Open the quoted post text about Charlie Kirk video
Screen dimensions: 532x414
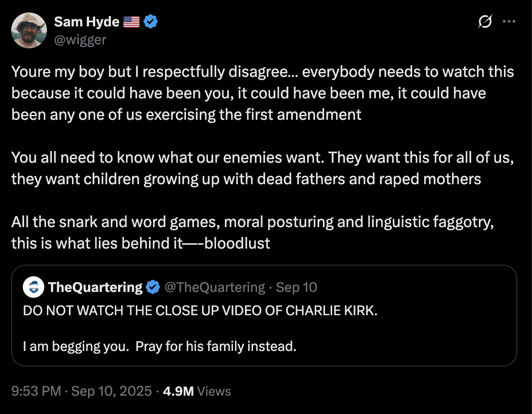click(x=200, y=310)
